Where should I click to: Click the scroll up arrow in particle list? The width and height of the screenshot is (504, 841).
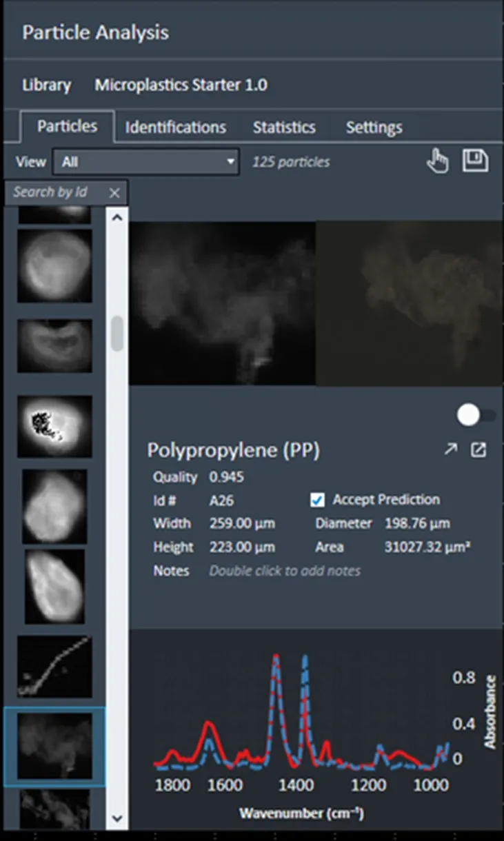pyautogui.click(x=117, y=217)
